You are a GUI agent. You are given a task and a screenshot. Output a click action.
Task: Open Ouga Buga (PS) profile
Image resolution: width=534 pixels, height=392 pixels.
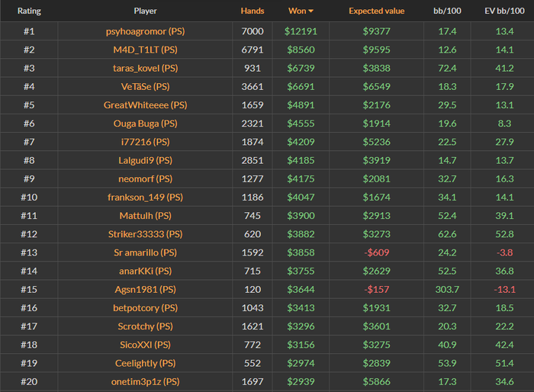pos(145,123)
